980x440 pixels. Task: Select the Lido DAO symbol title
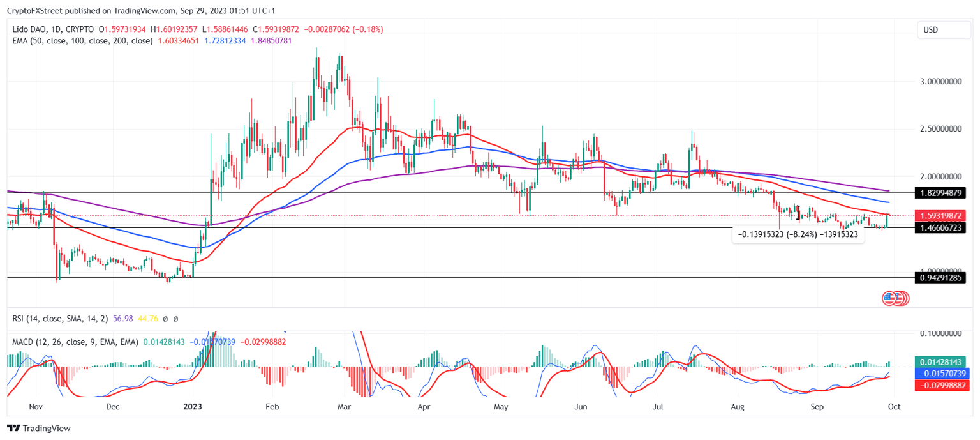coord(31,29)
